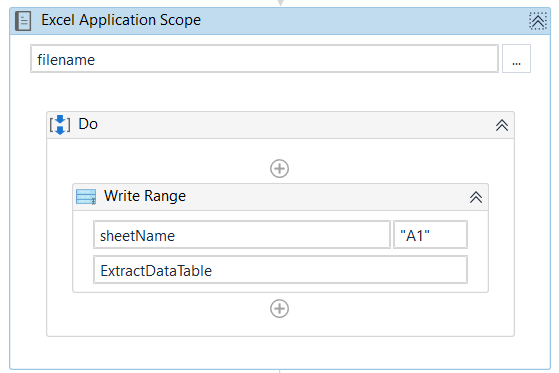Edit the "A1" starting cell field

[x=430, y=235]
